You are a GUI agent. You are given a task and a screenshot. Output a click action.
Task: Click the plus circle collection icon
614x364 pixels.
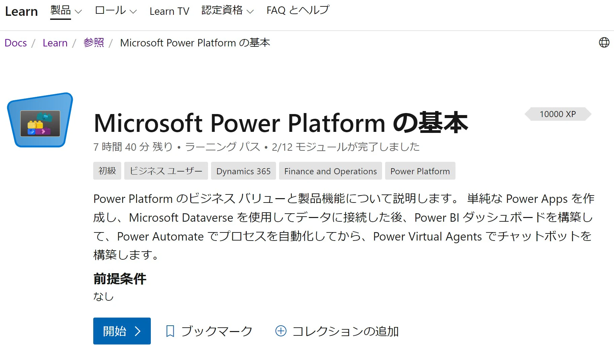(x=281, y=331)
